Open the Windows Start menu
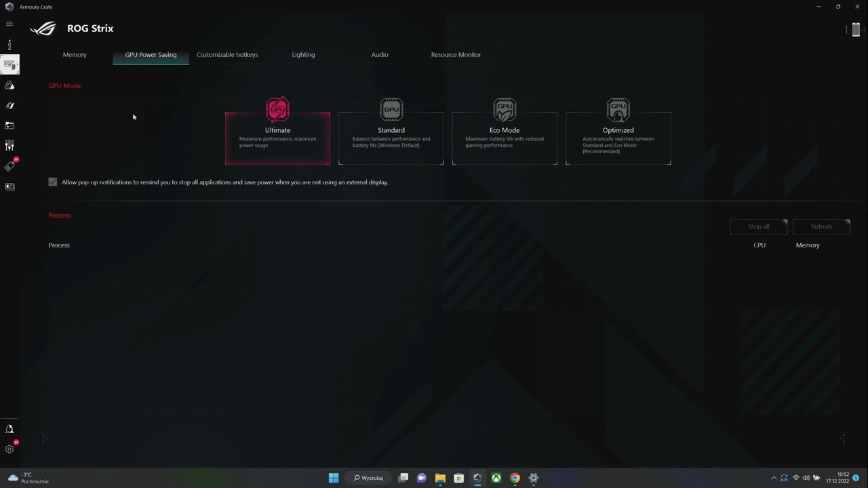868x488 pixels. (x=334, y=478)
